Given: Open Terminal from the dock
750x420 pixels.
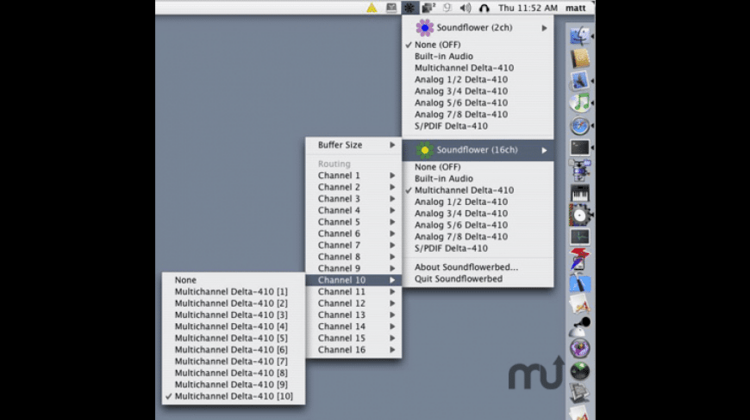Looking at the screenshot, I should pyautogui.click(x=580, y=148).
